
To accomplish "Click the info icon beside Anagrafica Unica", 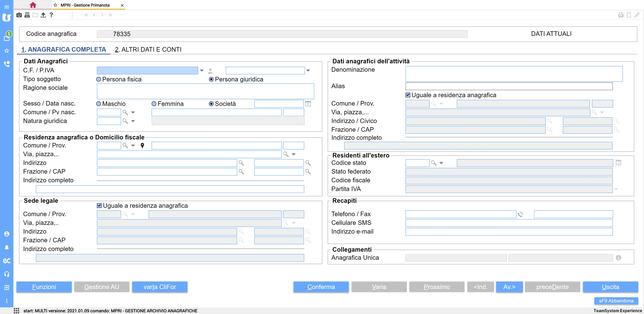I will 618,258.
